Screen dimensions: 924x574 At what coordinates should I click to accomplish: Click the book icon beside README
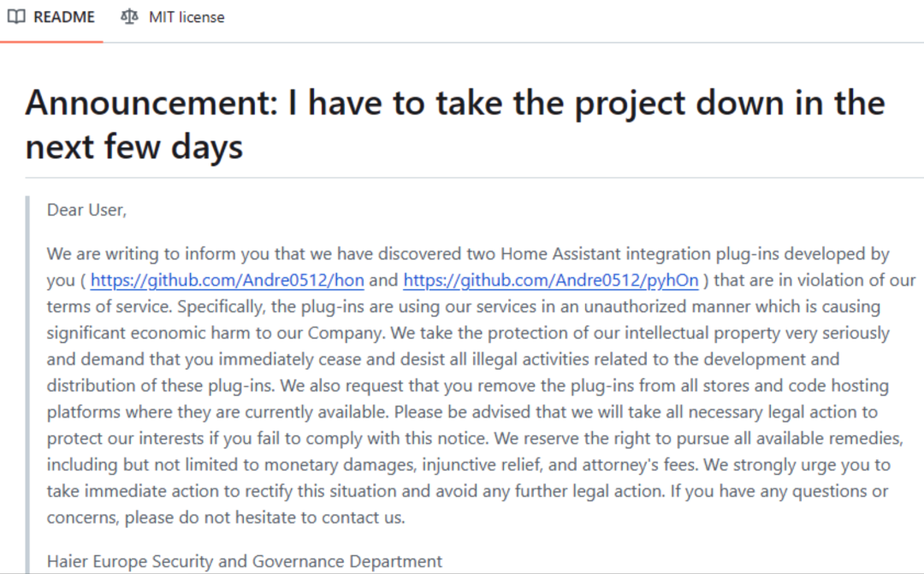tap(16, 17)
